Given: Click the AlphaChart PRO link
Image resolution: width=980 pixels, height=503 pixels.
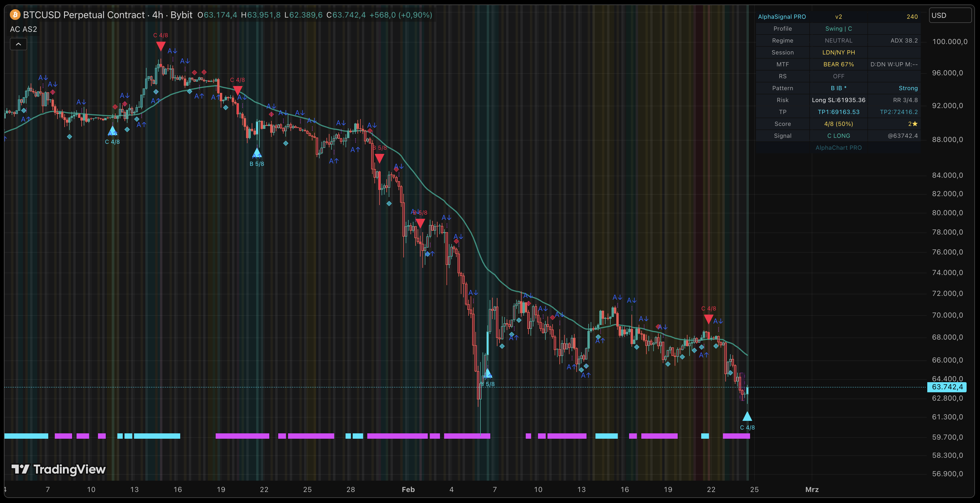Looking at the screenshot, I should click(x=839, y=148).
